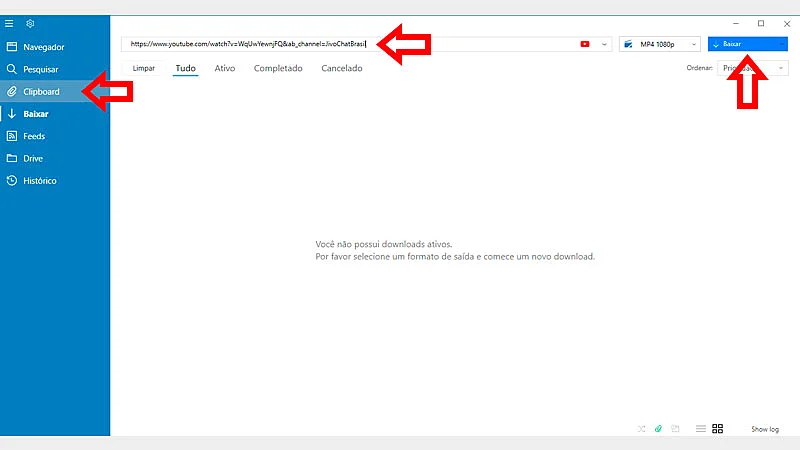Switch to the Tudo tab
The image size is (800, 450).
(x=186, y=68)
